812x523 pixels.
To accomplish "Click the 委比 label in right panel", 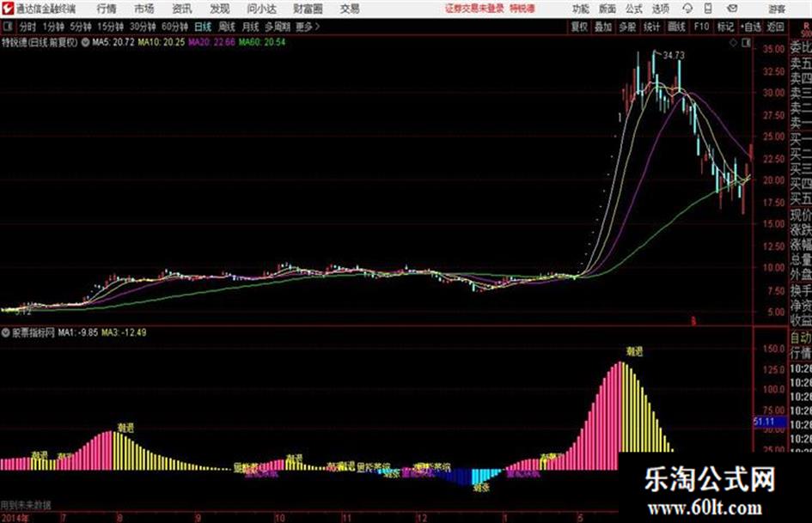I will tap(801, 47).
